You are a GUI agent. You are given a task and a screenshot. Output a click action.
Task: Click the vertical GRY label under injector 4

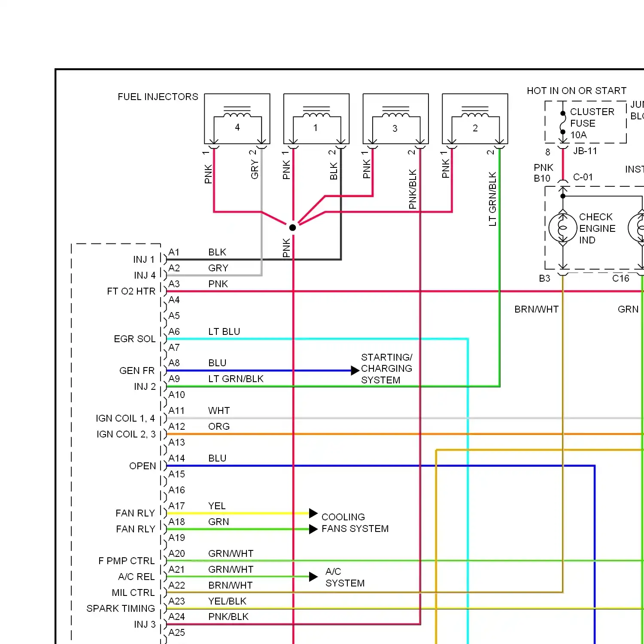point(255,170)
